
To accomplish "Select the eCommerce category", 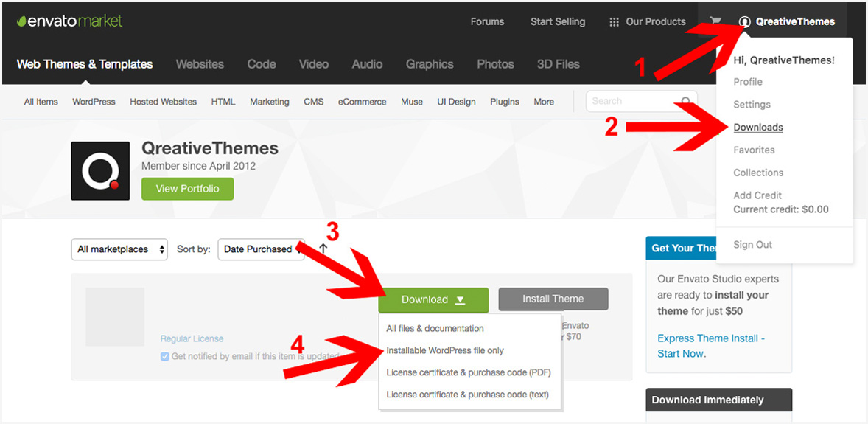I will [x=363, y=102].
